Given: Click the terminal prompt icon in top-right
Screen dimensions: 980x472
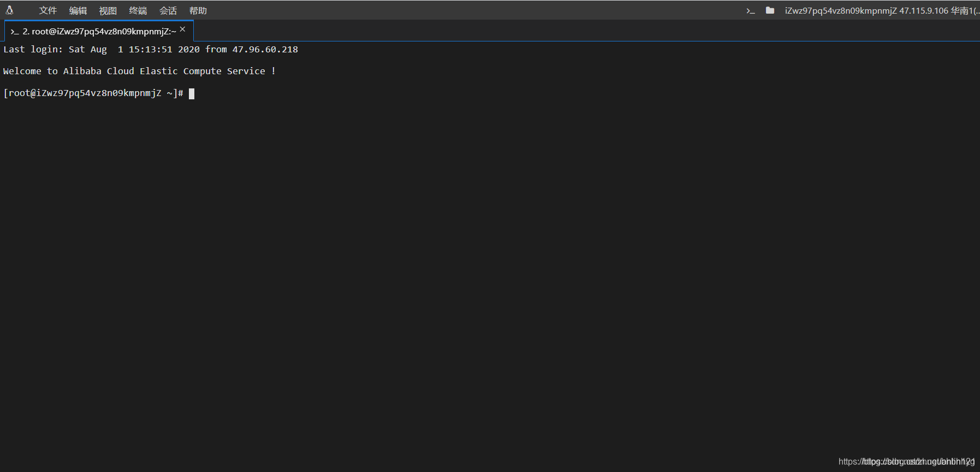Looking at the screenshot, I should (x=751, y=10).
